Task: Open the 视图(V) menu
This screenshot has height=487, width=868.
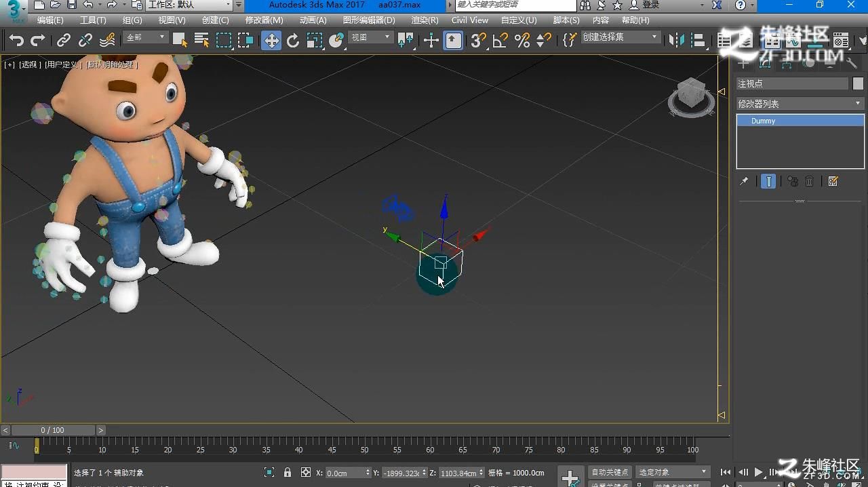Action: tap(172, 20)
